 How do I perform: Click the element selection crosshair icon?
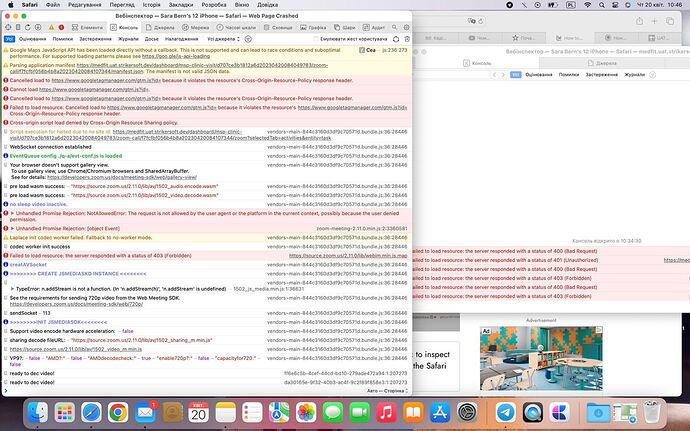(x=8, y=27)
